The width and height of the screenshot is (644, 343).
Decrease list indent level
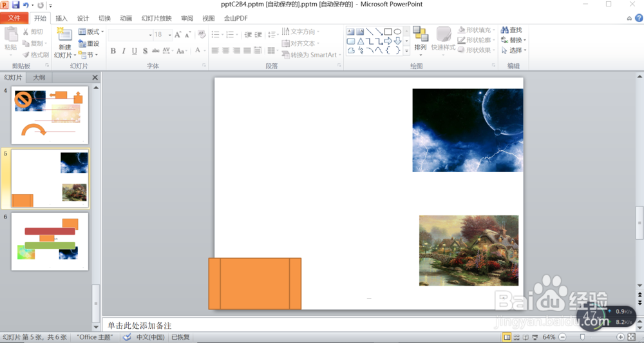point(248,35)
